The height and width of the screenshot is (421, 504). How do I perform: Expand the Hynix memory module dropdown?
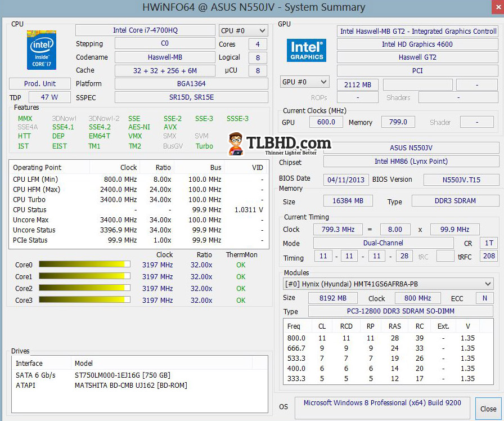pos(388,284)
